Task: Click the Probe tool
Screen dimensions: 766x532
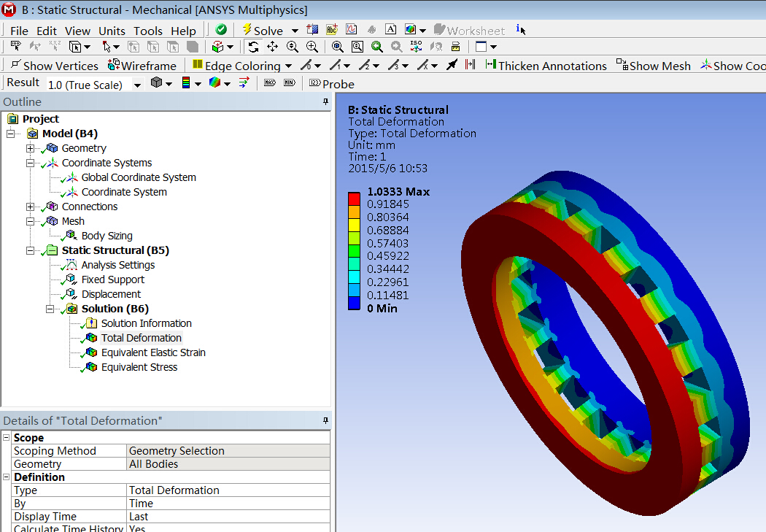Action: tap(331, 84)
